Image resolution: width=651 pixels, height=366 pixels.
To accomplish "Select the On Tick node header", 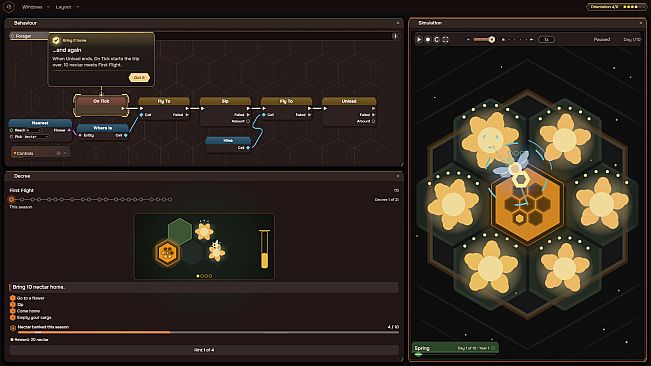I will [101, 101].
